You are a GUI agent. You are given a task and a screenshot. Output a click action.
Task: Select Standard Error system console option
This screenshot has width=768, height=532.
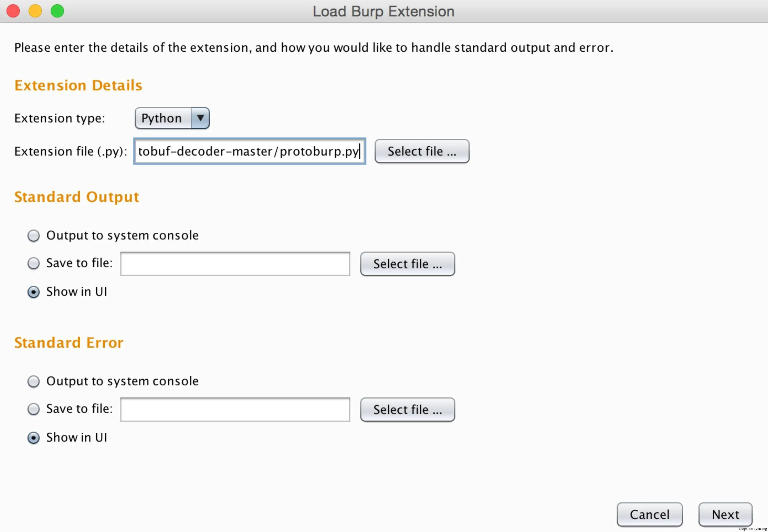click(x=33, y=381)
